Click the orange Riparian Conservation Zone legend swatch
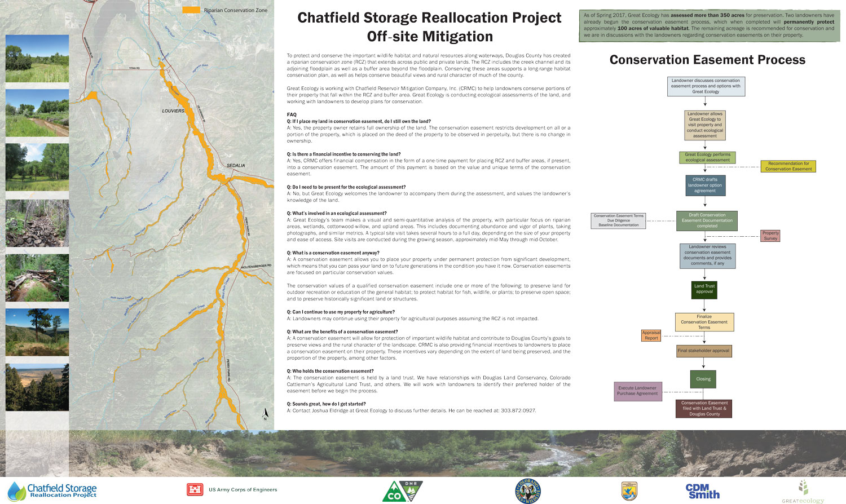 (x=192, y=10)
